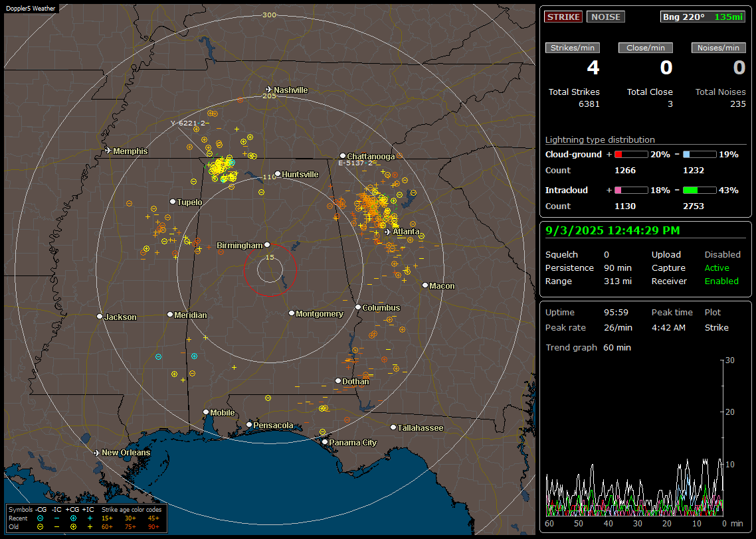This screenshot has width=756, height=539.
Task: Click the 110 range ring label
Action: coord(269,177)
